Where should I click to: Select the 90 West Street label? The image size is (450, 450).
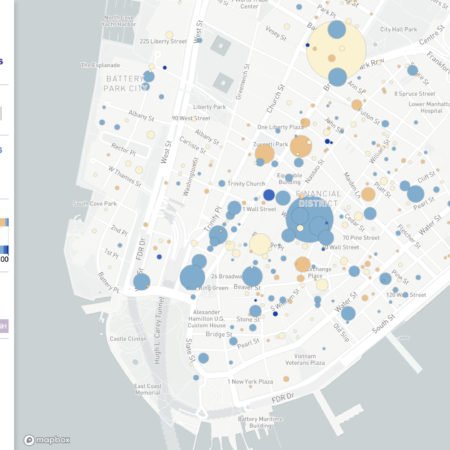tap(191, 118)
